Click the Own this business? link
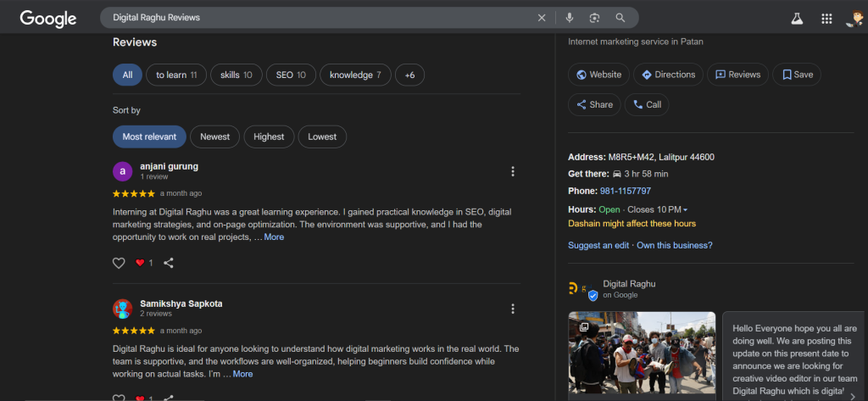The width and height of the screenshot is (868, 401). (x=675, y=245)
